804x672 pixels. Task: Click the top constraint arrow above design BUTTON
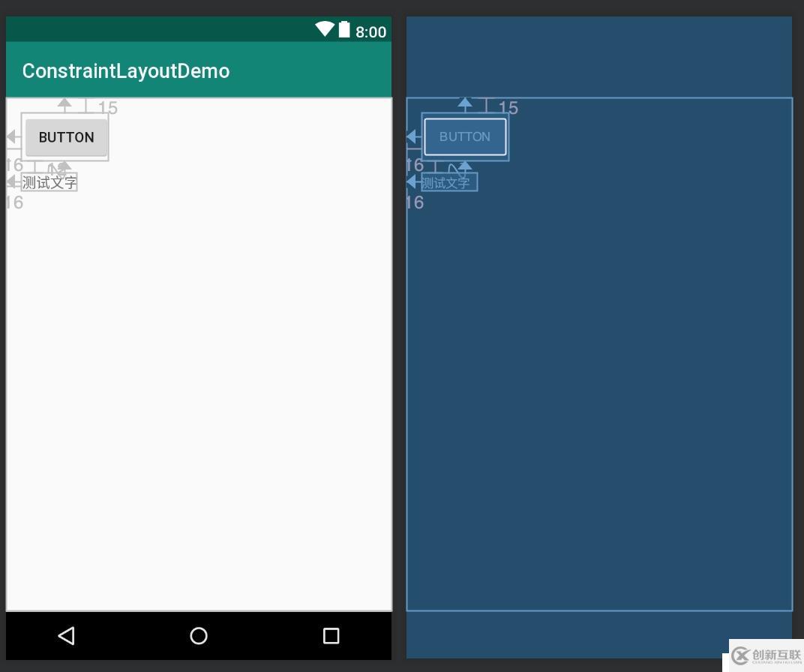pos(65,103)
